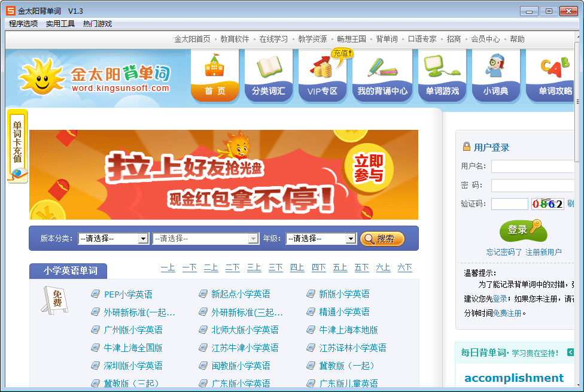Click the book icon beside 广州版小学英语
This screenshot has width=584, height=392.
[95, 330]
